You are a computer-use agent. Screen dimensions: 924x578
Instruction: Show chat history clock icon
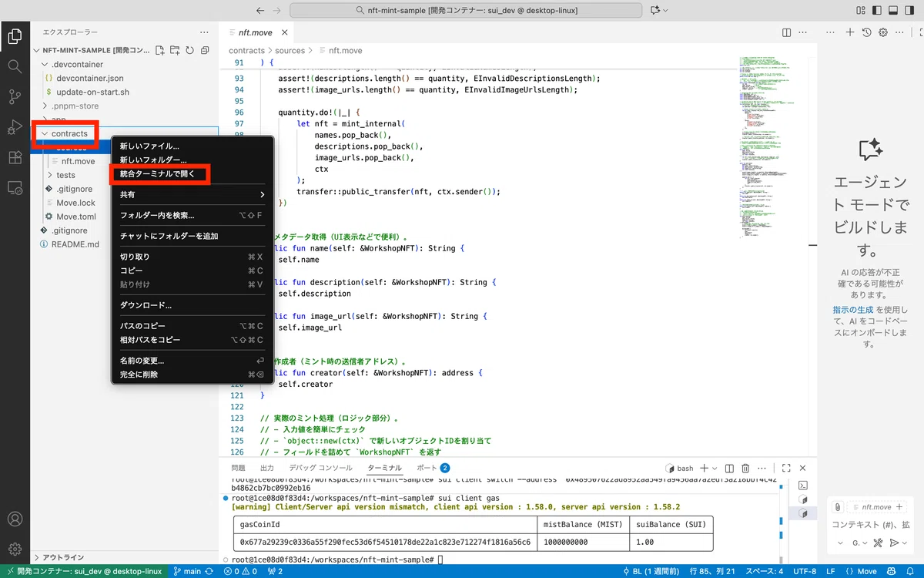(x=866, y=32)
